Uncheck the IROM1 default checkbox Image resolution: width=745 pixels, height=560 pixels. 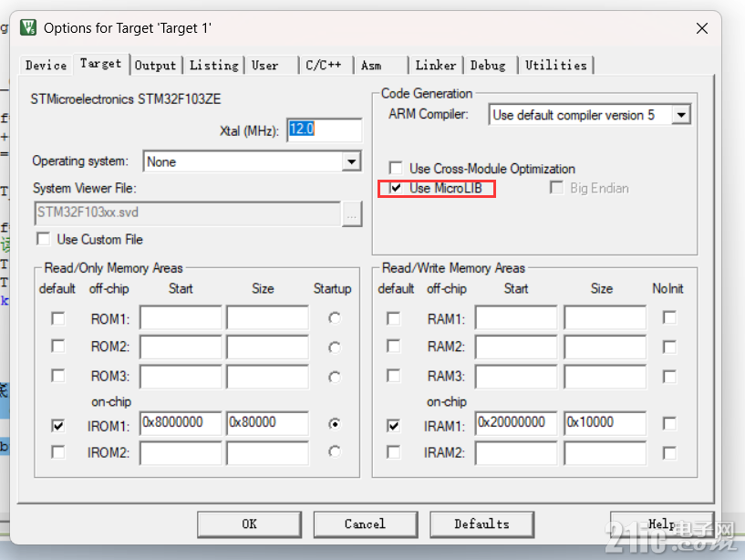(x=58, y=425)
